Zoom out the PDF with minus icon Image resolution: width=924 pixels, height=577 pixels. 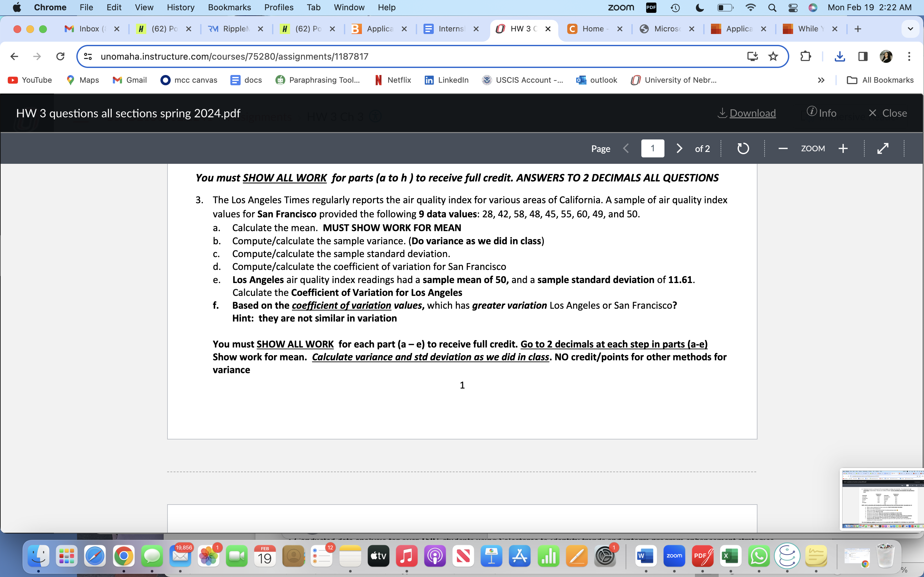[x=783, y=148]
